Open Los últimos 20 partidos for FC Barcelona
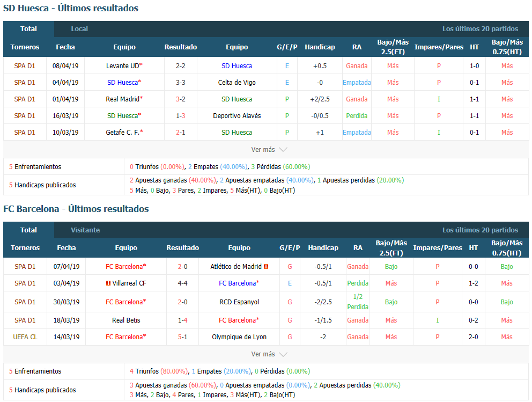532x402 pixels. coord(480,230)
